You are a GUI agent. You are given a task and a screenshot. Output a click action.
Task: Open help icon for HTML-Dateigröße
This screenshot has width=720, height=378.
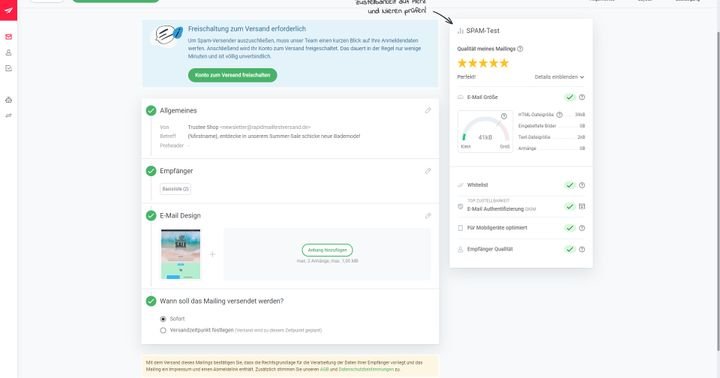(x=559, y=115)
